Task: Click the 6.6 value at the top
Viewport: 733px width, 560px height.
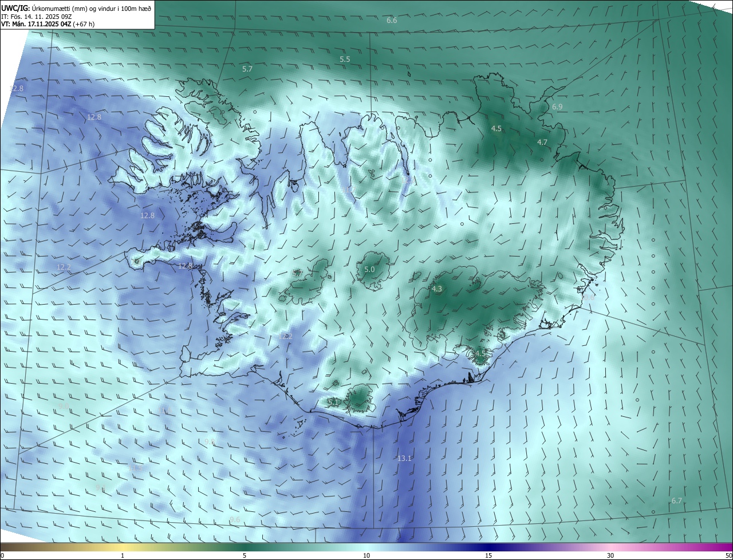Action: click(392, 21)
